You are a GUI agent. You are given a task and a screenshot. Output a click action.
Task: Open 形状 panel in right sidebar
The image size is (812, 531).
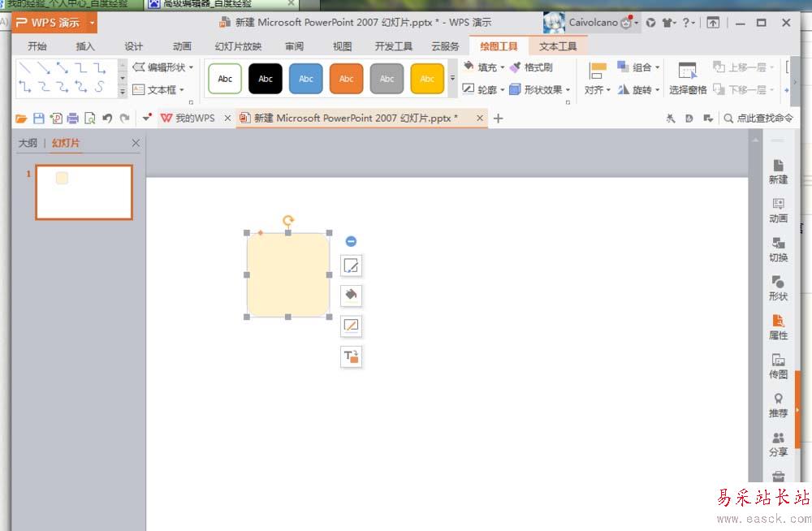coord(778,288)
